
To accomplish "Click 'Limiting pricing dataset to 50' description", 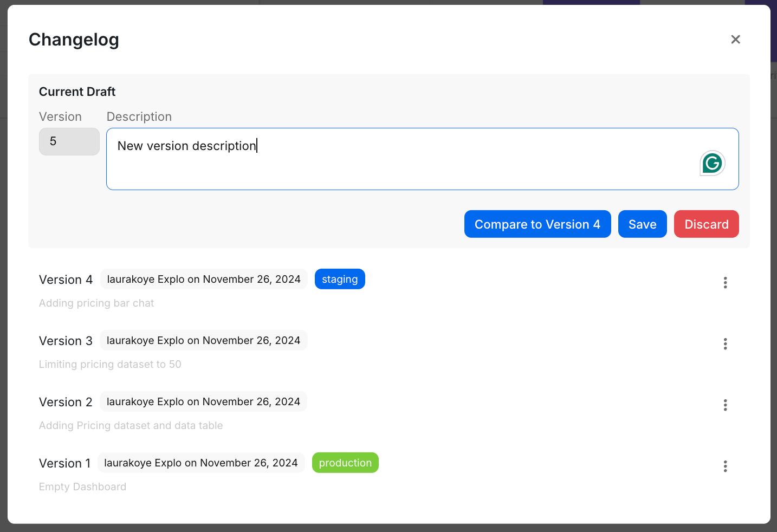I will (110, 365).
